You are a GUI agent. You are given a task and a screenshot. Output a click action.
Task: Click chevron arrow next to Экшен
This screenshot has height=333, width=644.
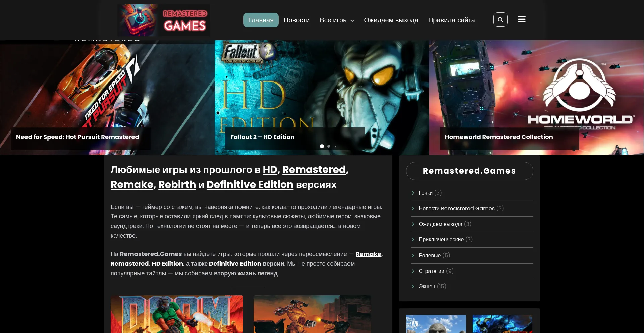(x=413, y=286)
